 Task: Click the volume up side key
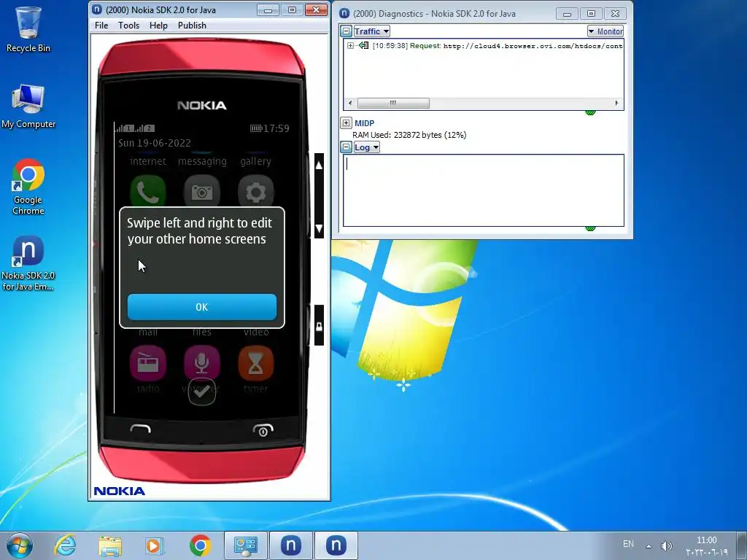(320, 166)
